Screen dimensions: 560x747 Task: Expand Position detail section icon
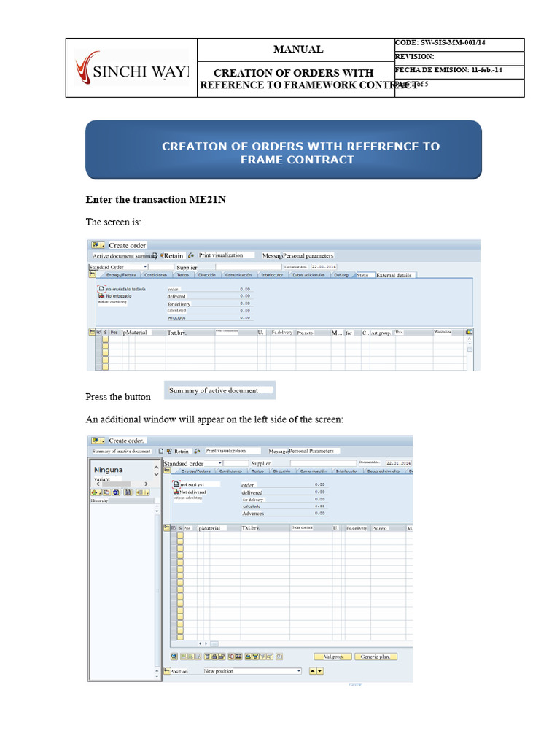(x=167, y=671)
